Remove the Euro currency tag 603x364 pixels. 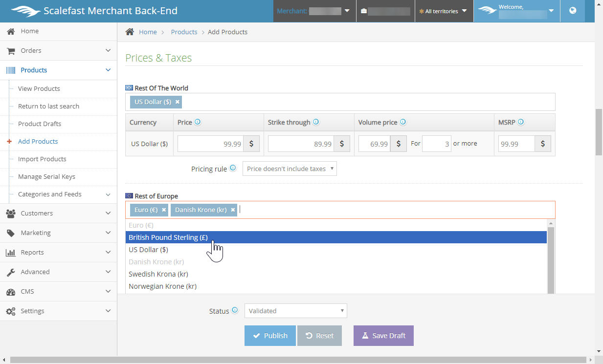click(x=164, y=210)
